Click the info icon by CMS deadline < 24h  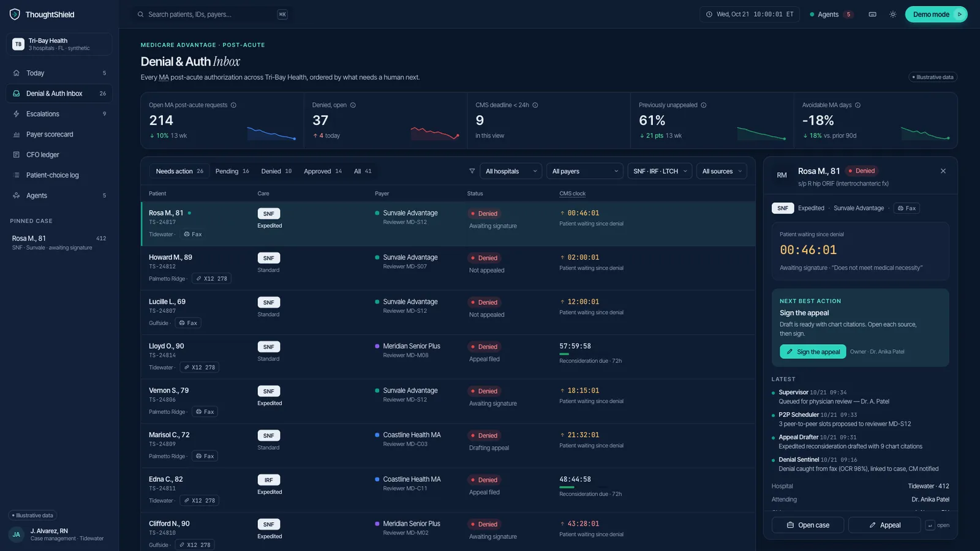[x=535, y=105]
